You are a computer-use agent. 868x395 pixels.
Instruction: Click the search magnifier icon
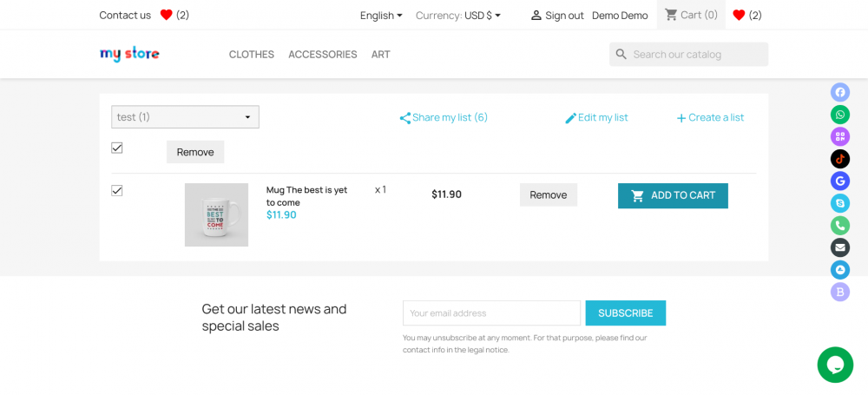(x=621, y=55)
